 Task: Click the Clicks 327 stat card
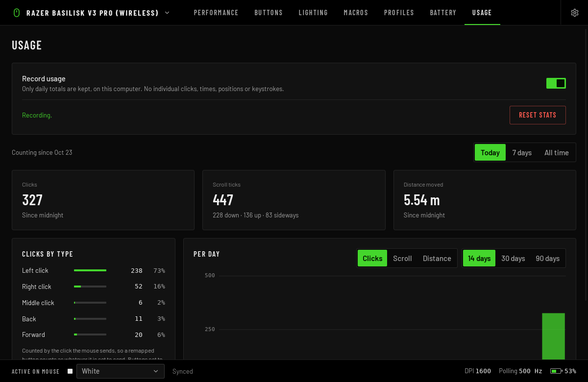pyautogui.click(x=103, y=200)
